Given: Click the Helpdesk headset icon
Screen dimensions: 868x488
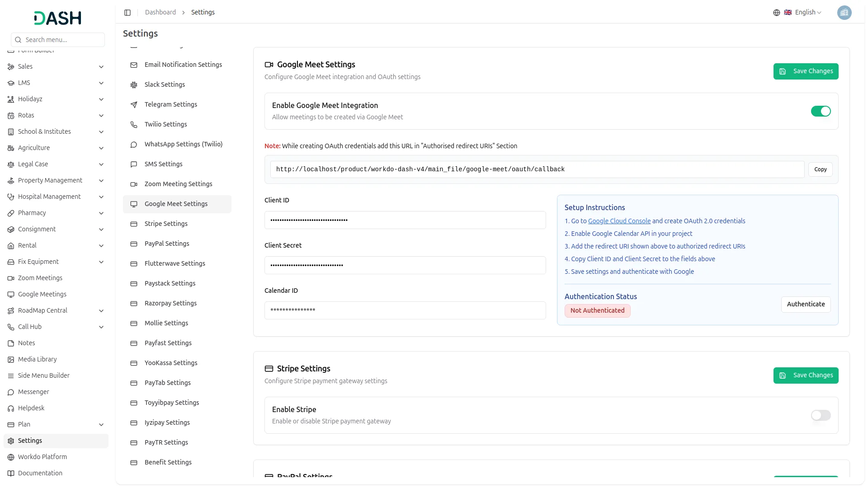Looking at the screenshot, I should click(x=11, y=408).
